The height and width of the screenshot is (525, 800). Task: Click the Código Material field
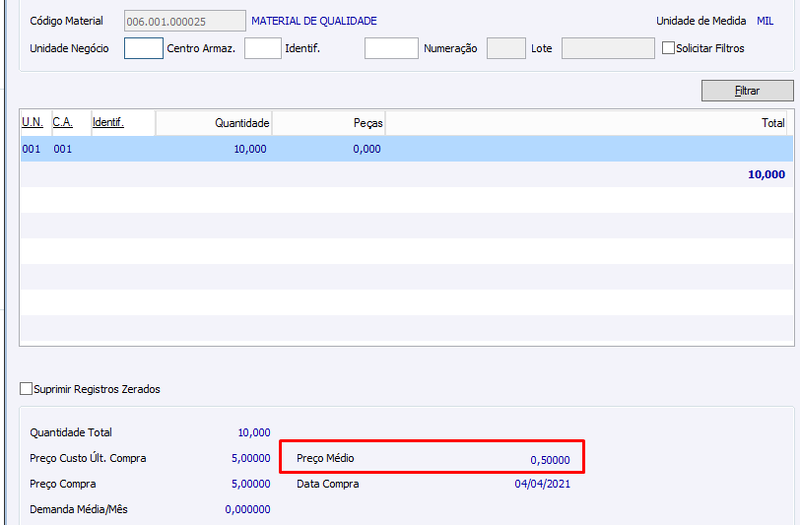[185, 21]
